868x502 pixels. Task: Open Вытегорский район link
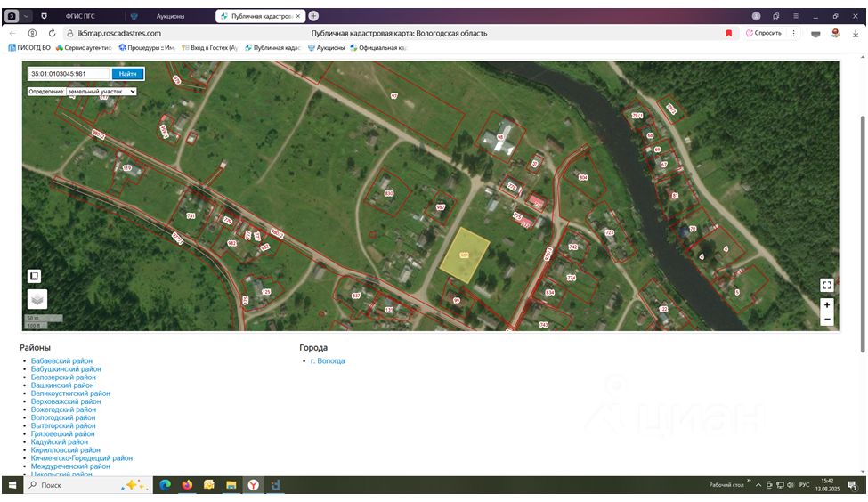tap(63, 426)
